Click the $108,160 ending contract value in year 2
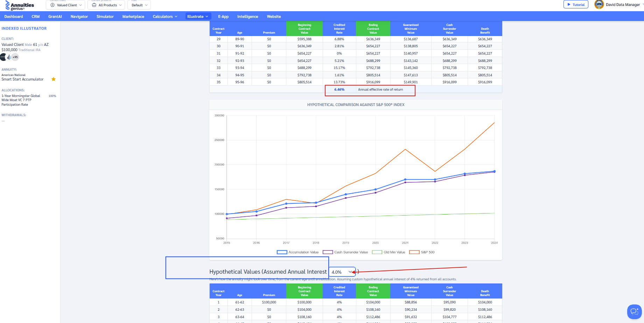 pos(373,310)
